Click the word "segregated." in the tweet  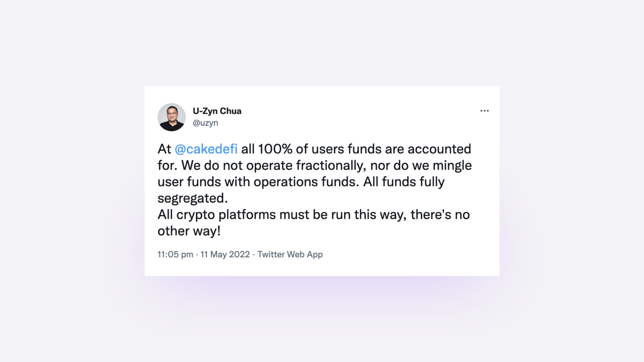tap(192, 198)
